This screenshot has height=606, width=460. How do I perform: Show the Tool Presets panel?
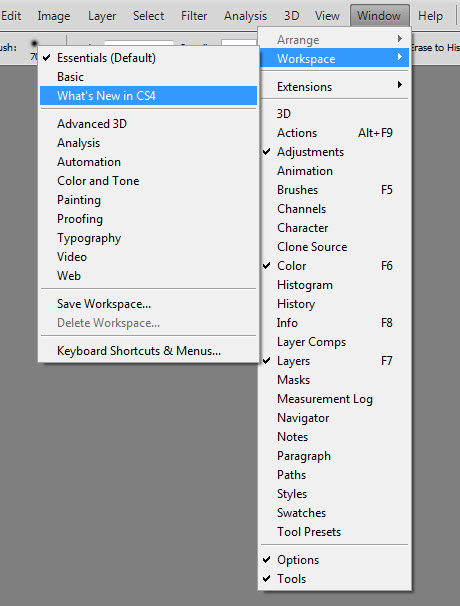click(x=334, y=532)
